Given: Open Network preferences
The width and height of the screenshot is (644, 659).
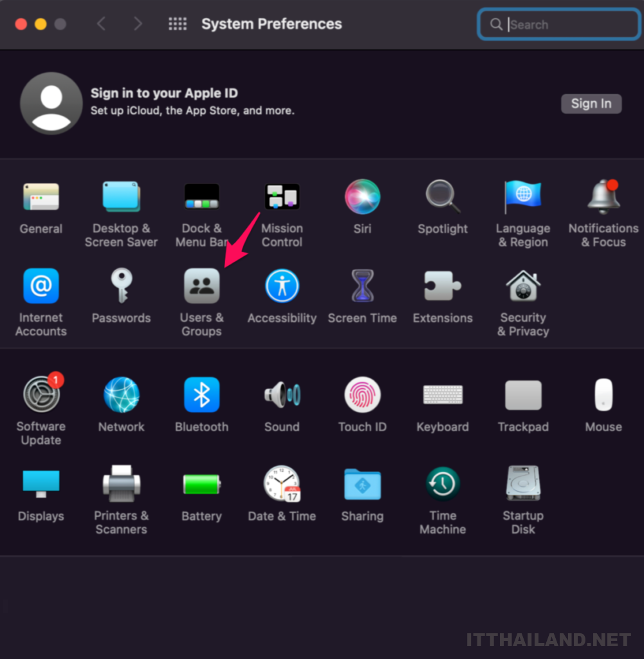Looking at the screenshot, I should 122,394.
